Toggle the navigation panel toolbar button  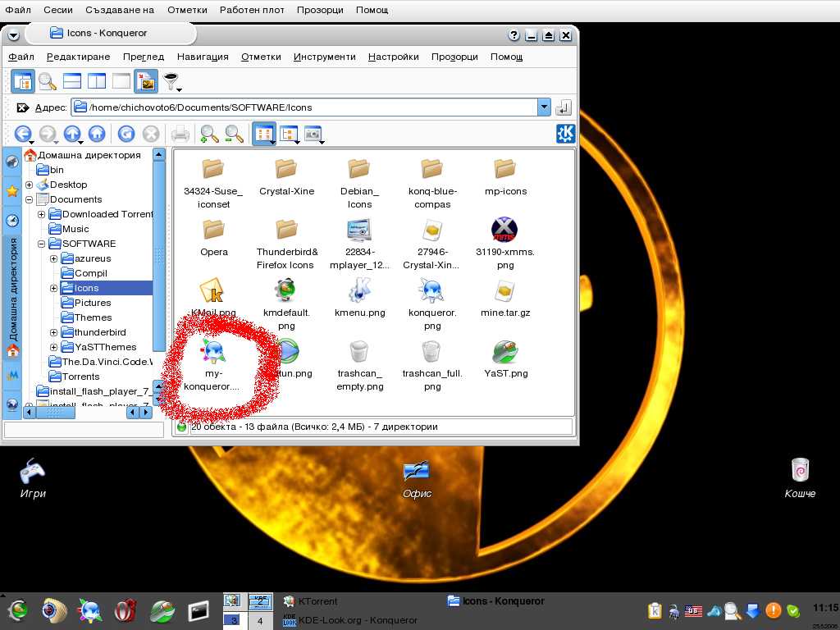[x=23, y=81]
